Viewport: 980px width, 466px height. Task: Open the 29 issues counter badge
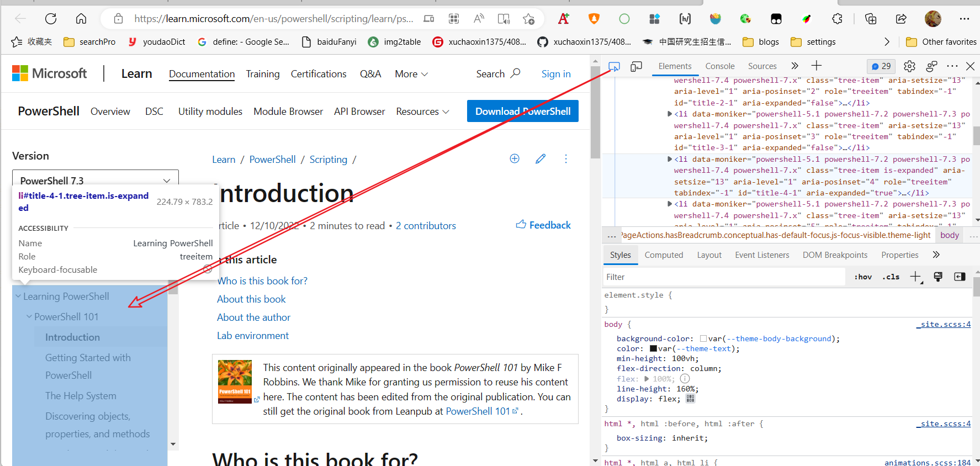point(881,66)
